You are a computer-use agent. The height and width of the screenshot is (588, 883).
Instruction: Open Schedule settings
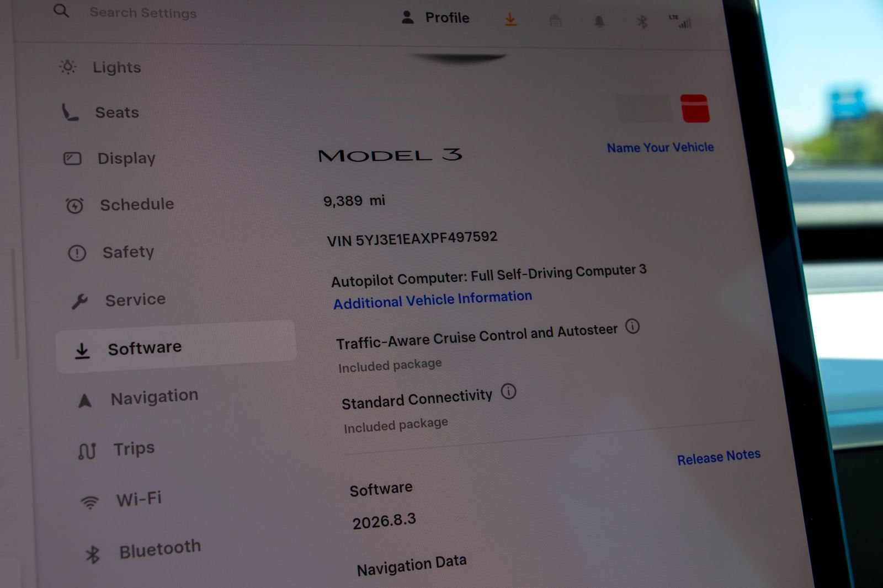pyautogui.click(x=137, y=205)
